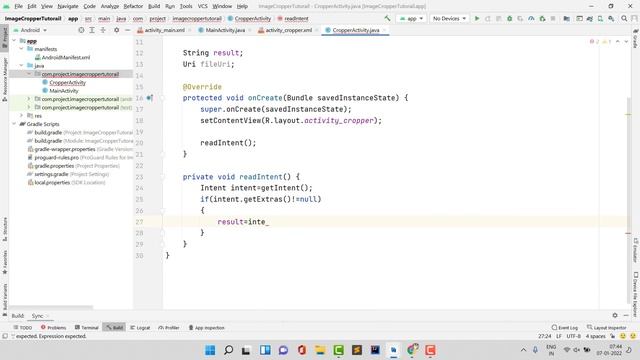The width and height of the screenshot is (640, 360).
Task: Click the UTF-8 encoding status entry
Action: point(573,336)
